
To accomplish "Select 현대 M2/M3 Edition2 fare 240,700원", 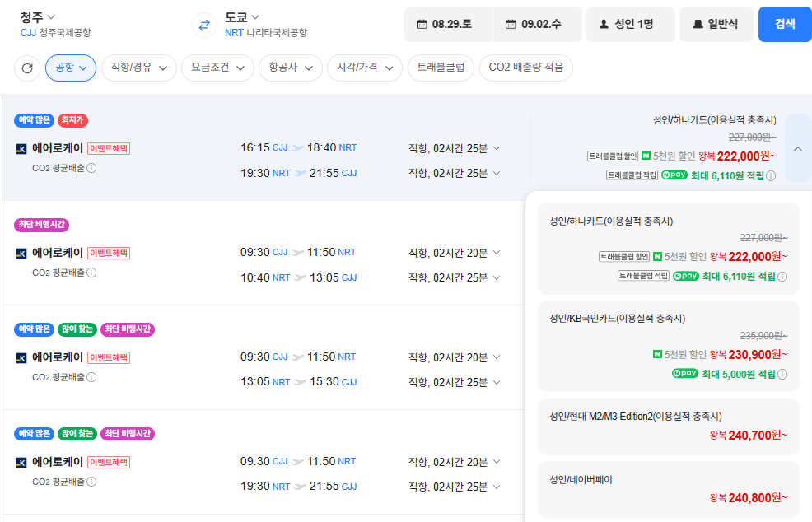I will [x=669, y=426].
